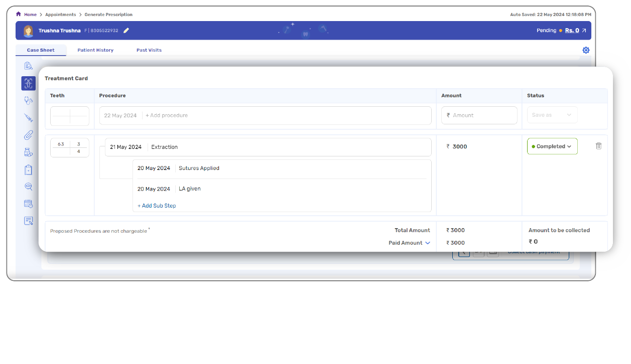Open the medical clipboard sidebar icon

point(29,170)
